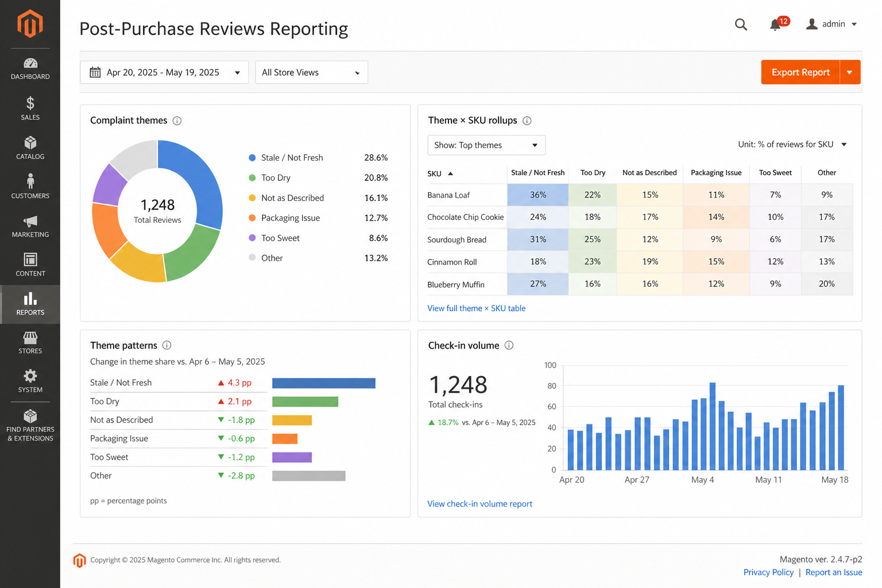
Task: Click the Stale / Not Fresh column header
Action: (x=538, y=173)
